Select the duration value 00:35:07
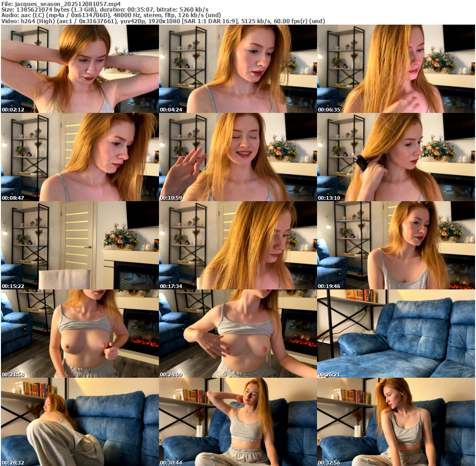The width and height of the screenshot is (476, 466). click(x=140, y=9)
